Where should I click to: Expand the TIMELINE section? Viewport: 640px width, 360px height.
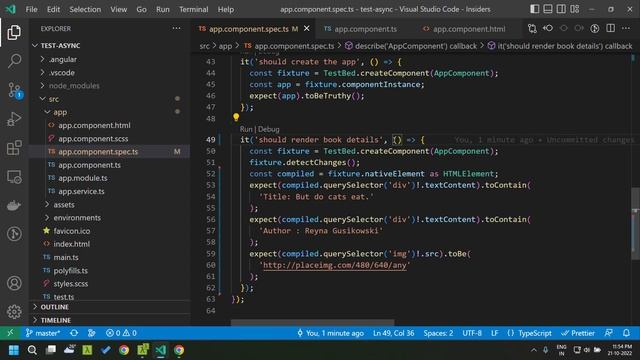[109, 320]
